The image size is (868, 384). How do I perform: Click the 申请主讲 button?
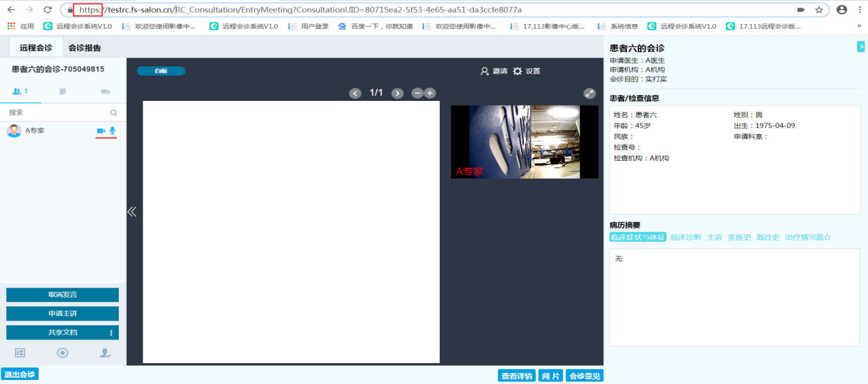coord(62,314)
